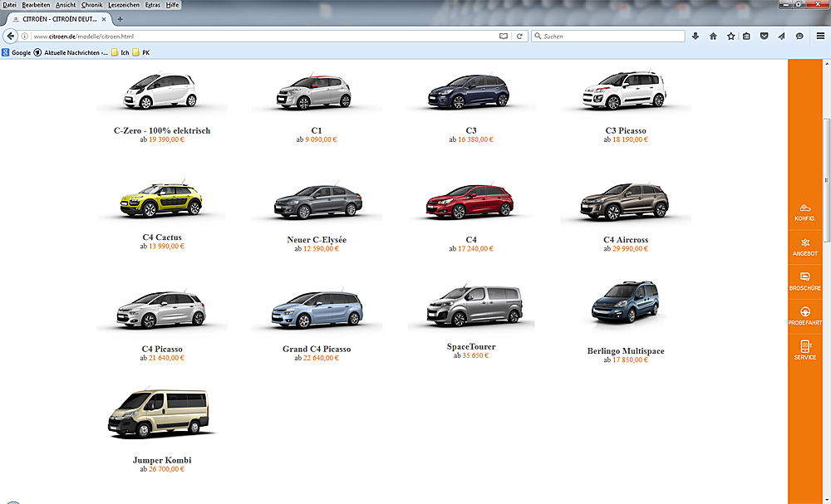The width and height of the screenshot is (831, 504).
Task: Open the SpaceTourer title link
Action: tap(471, 347)
